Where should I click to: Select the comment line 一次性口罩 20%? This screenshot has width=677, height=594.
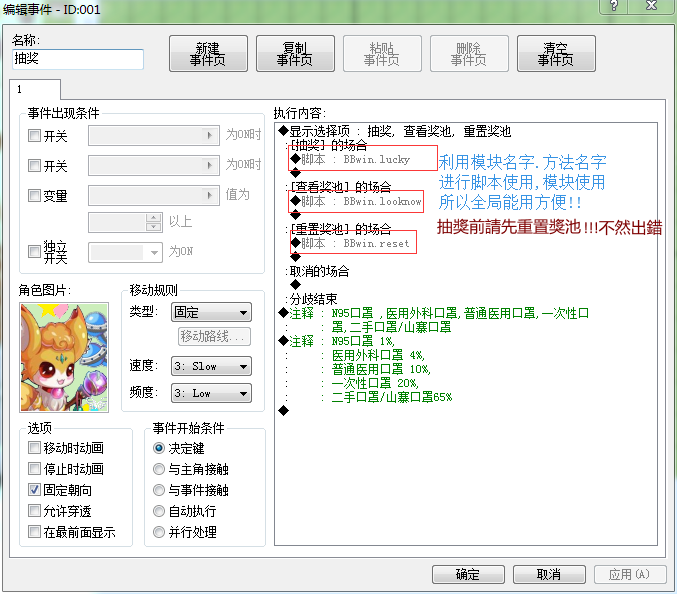(x=375, y=383)
